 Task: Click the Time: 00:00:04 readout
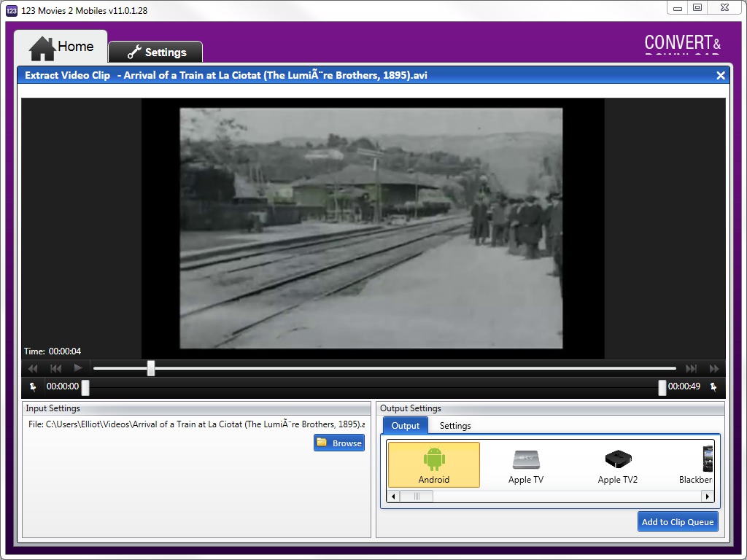click(x=53, y=351)
